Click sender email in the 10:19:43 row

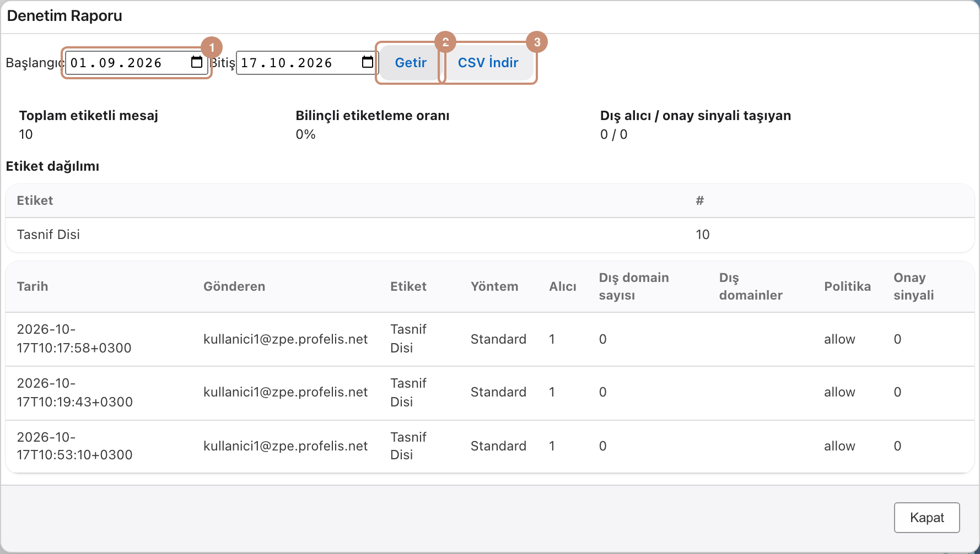coord(286,392)
